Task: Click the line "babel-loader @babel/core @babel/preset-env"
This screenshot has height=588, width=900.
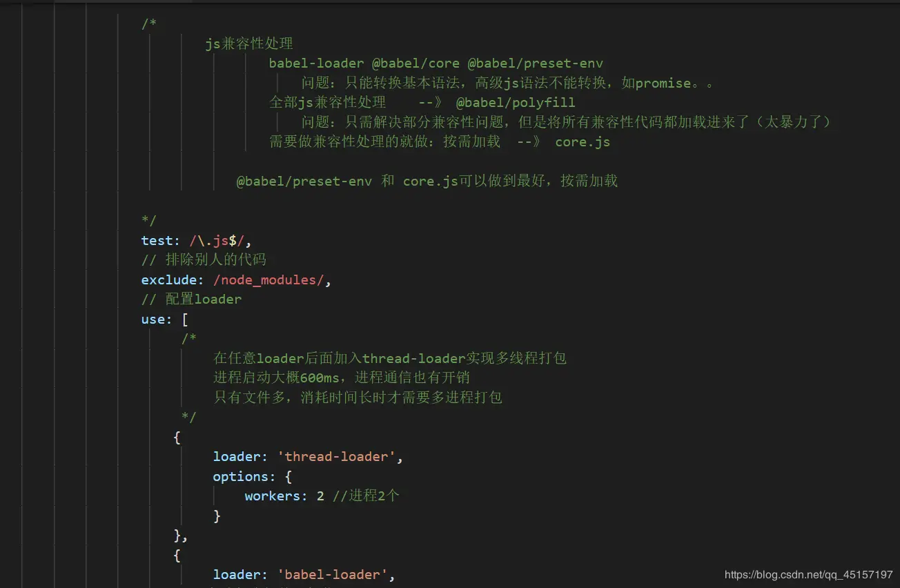Action: pos(436,63)
